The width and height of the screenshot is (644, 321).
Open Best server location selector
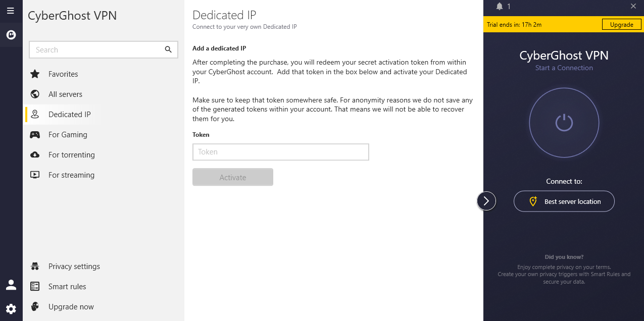[x=564, y=201]
